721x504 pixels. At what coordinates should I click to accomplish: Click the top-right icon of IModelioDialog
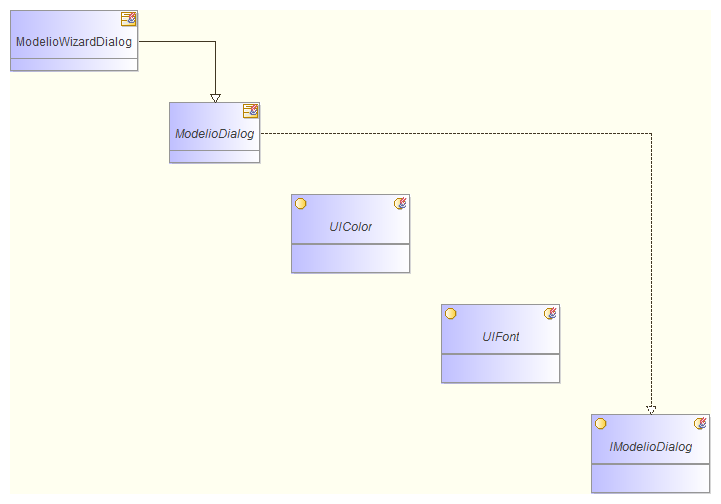tap(700, 423)
